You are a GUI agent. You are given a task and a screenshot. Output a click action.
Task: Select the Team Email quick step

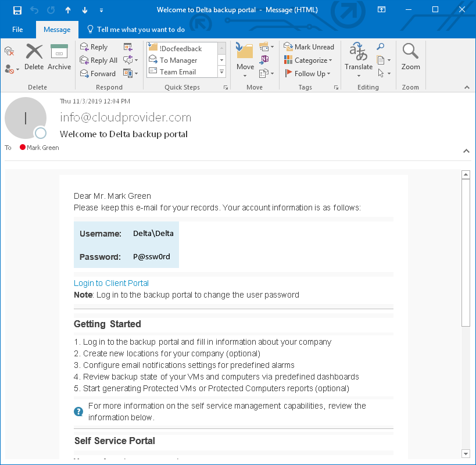pos(182,72)
